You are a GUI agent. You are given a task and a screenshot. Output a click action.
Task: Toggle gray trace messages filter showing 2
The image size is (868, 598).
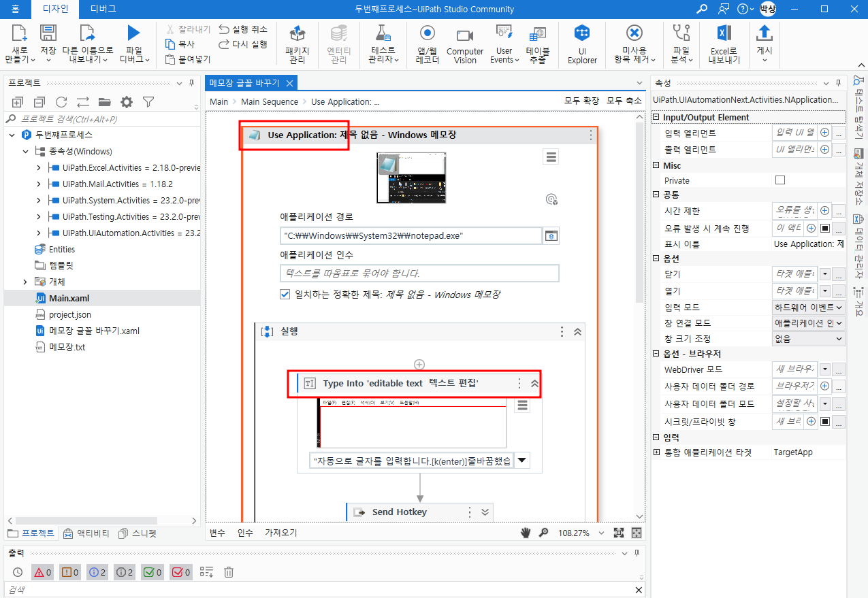tap(125, 572)
